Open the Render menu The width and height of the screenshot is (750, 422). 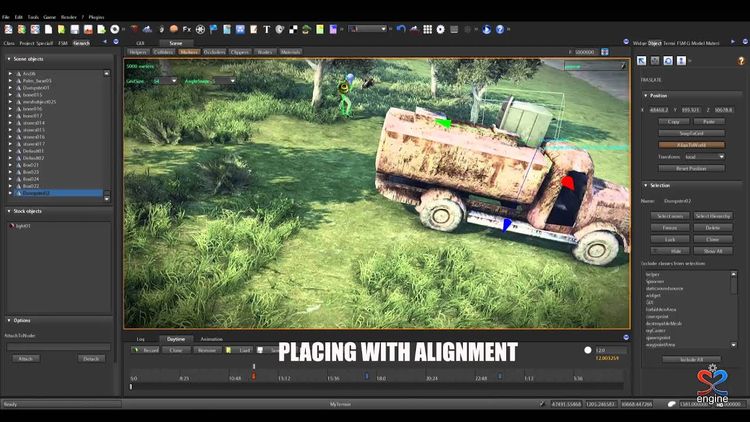[68, 17]
